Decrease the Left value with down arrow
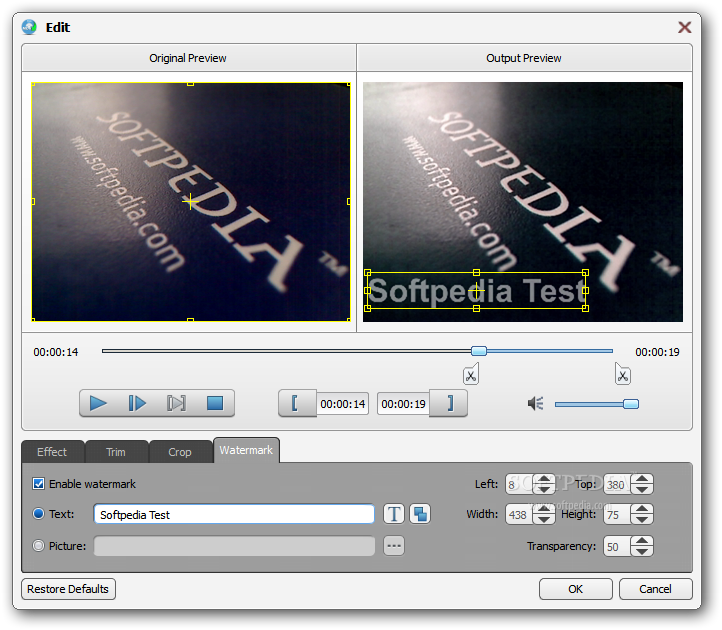The image size is (722, 630). point(544,489)
